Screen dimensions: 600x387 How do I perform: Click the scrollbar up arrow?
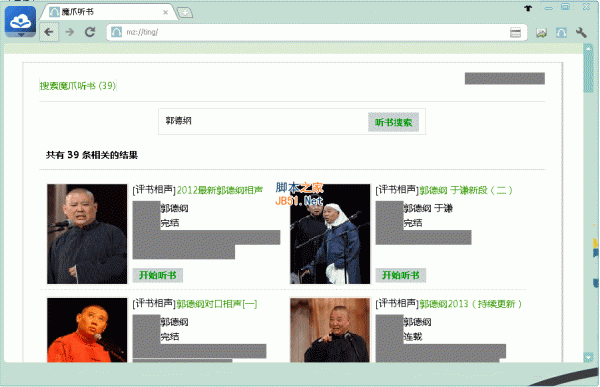click(588, 48)
